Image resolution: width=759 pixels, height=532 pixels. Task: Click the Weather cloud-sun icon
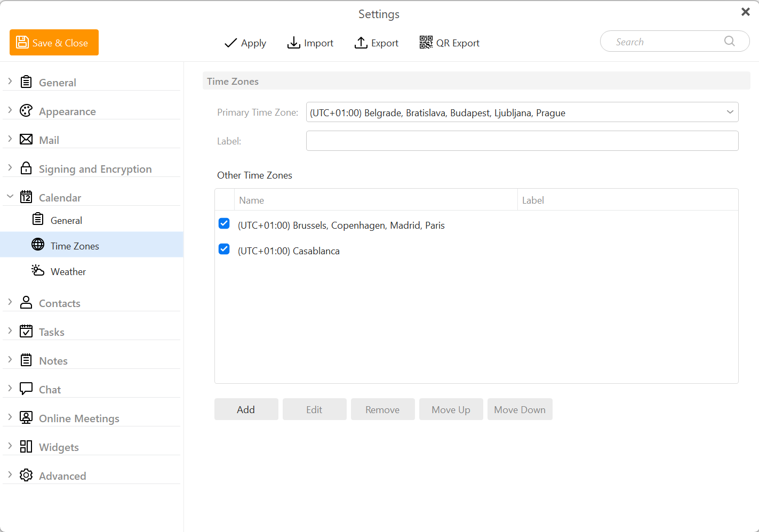click(x=38, y=271)
